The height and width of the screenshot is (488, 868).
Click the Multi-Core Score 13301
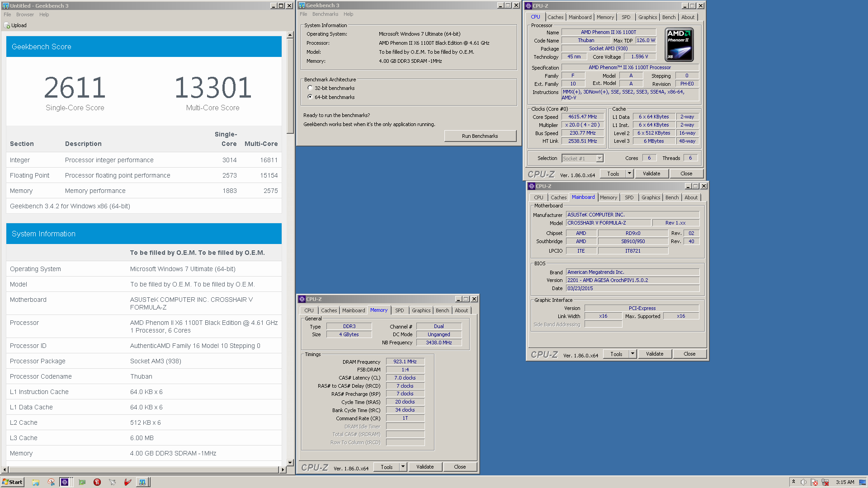point(212,88)
